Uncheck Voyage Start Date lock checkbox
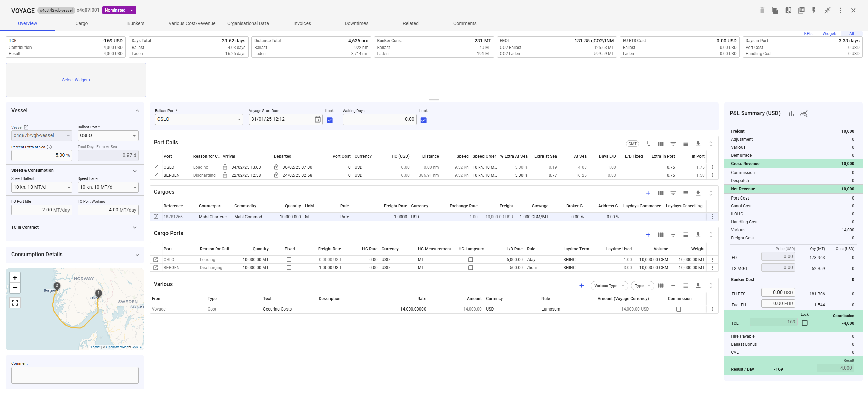The image size is (868, 395). pyautogui.click(x=329, y=120)
